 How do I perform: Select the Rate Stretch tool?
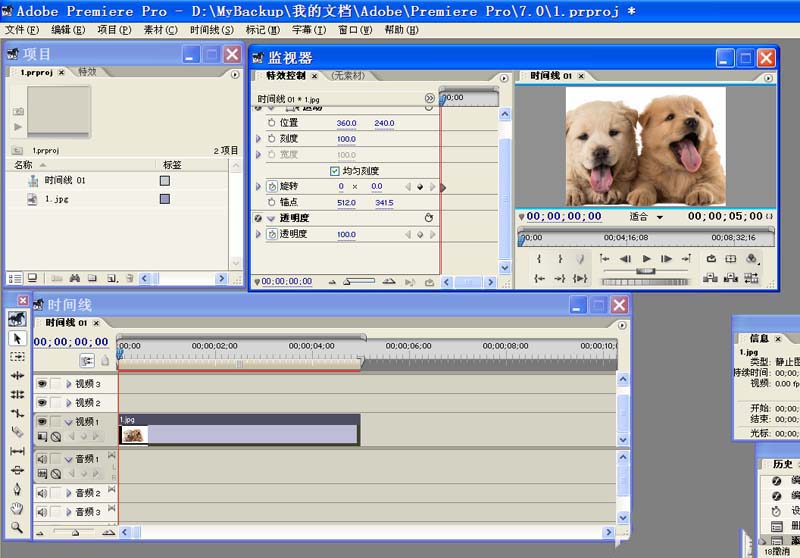17,413
